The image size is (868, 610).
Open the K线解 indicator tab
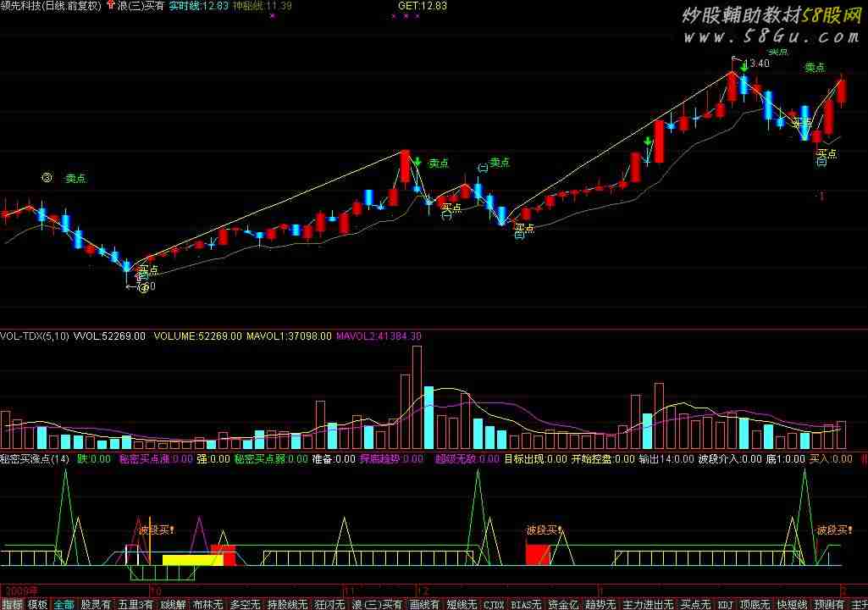(x=171, y=604)
